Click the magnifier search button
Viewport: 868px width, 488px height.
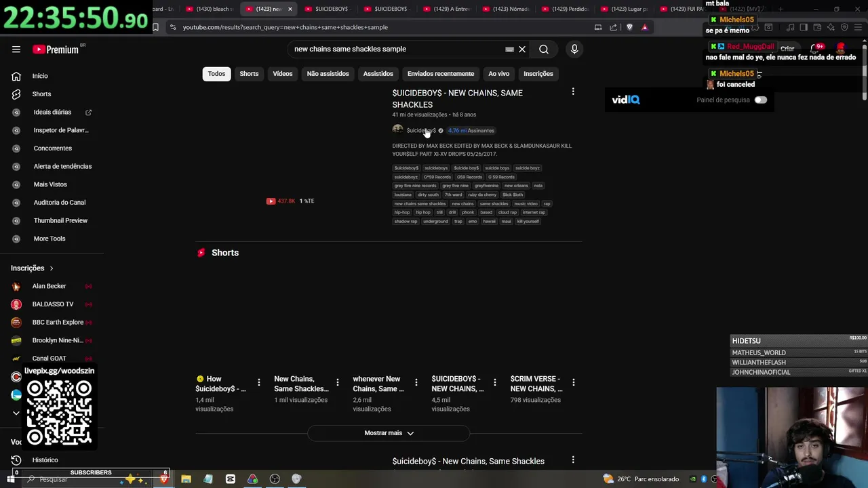pos(544,49)
